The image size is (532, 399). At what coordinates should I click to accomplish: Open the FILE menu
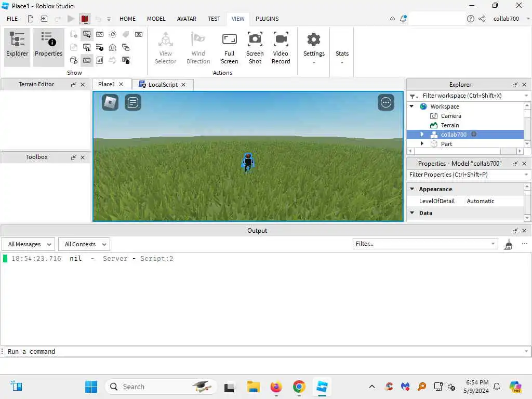[12, 19]
